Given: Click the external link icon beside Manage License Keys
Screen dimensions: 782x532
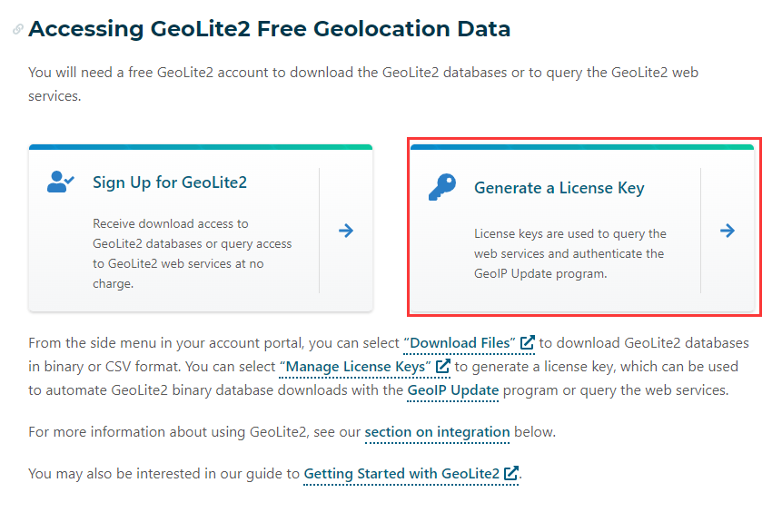Looking at the screenshot, I should click(x=441, y=366).
